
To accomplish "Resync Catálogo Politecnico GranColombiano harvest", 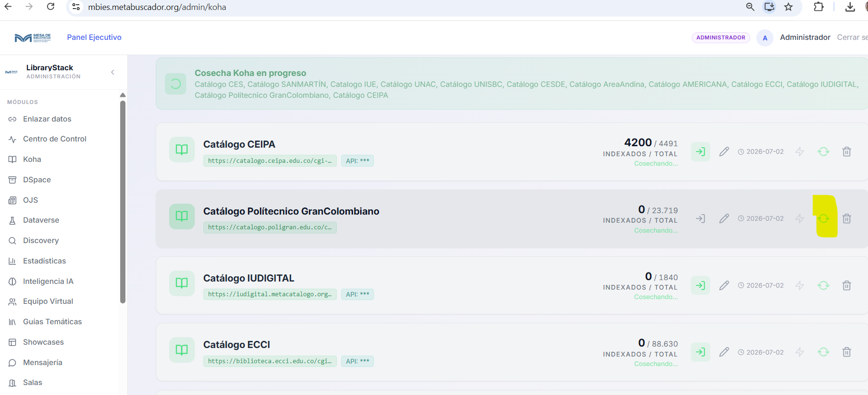I will pyautogui.click(x=823, y=218).
